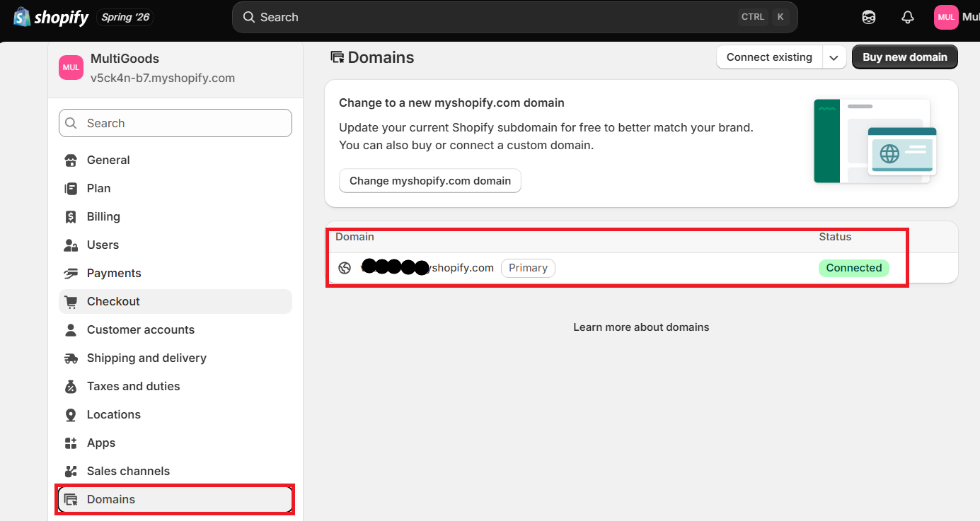Click the globe icon beside the domain
This screenshot has height=521, width=980.
pyautogui.click(x=345, y=268)
